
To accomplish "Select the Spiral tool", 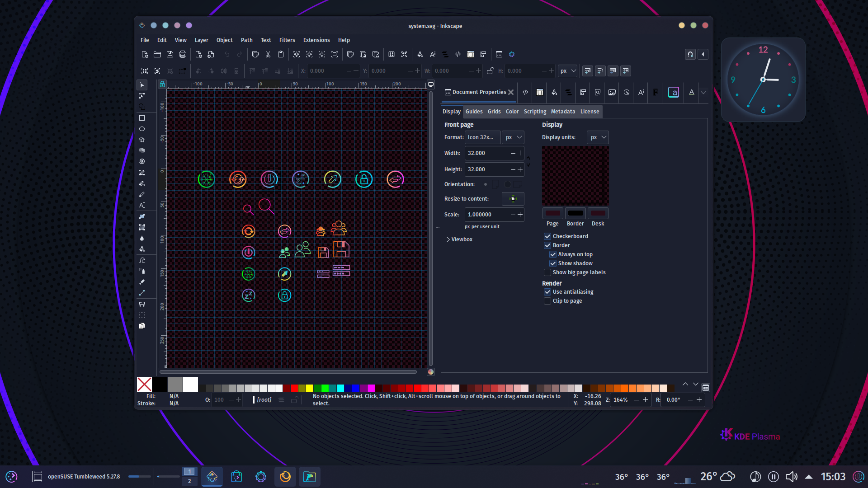I will (142, 161).
